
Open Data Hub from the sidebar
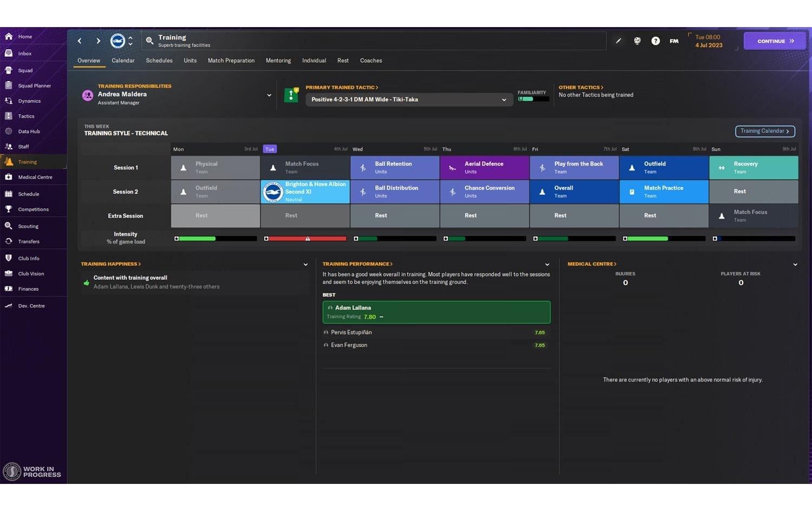29,132
